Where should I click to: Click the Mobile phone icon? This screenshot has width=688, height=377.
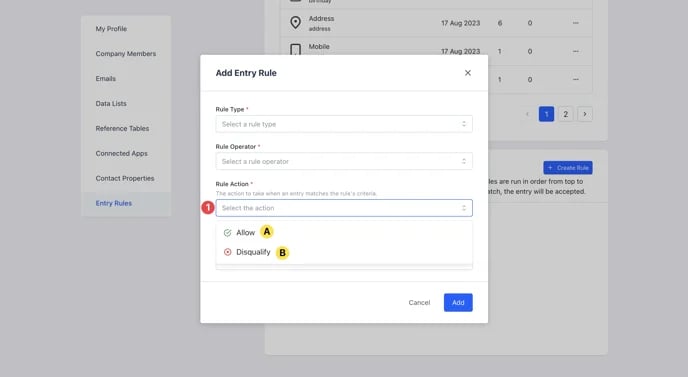tap(296, 50)
